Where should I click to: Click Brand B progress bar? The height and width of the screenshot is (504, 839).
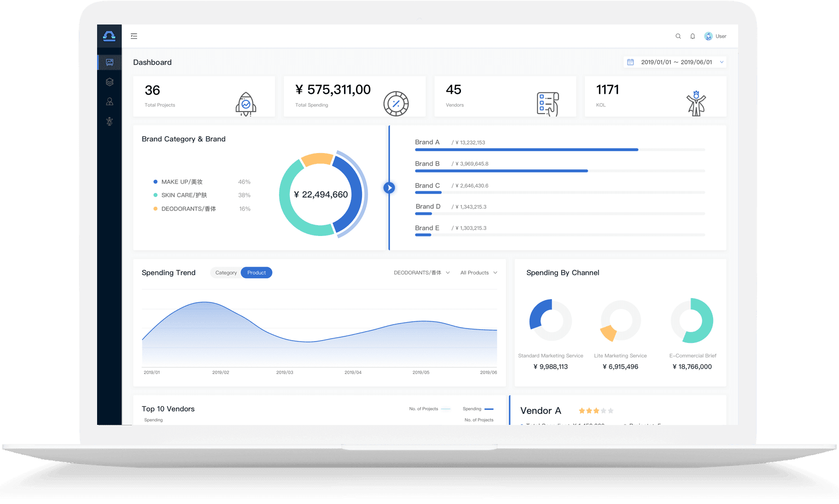pyautogui.click(x=560, y=171)
